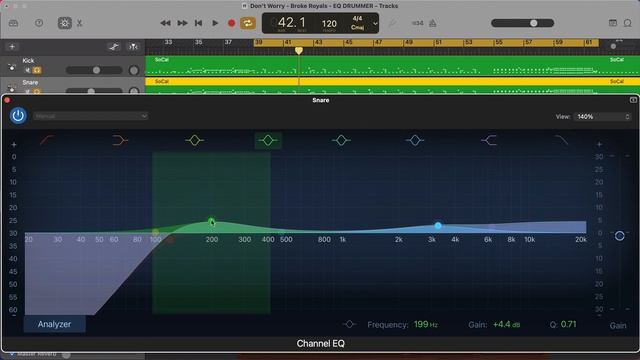Toggle the blue parametric band icon
The image size is (640, 360).
tap(415, 140)
